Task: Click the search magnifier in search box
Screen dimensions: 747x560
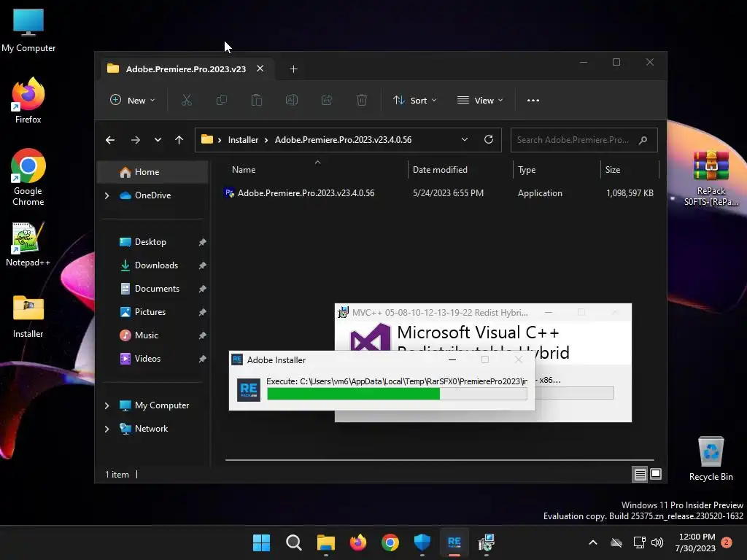Action: tap(643, 140)
